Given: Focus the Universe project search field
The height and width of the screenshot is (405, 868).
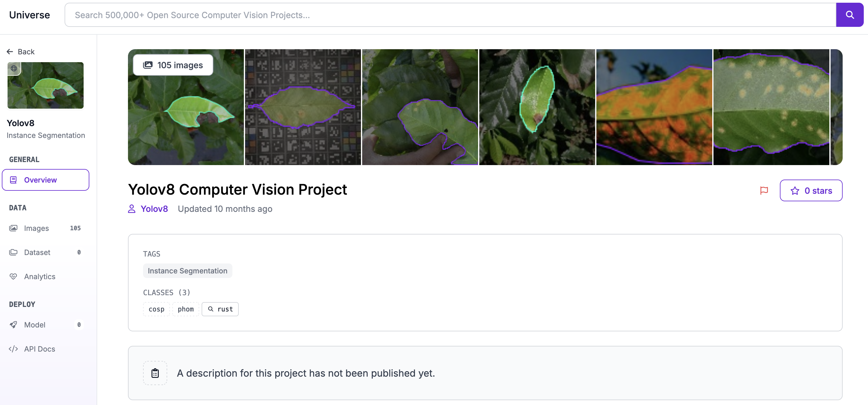Looking at the screenshot, I should 450,15.
